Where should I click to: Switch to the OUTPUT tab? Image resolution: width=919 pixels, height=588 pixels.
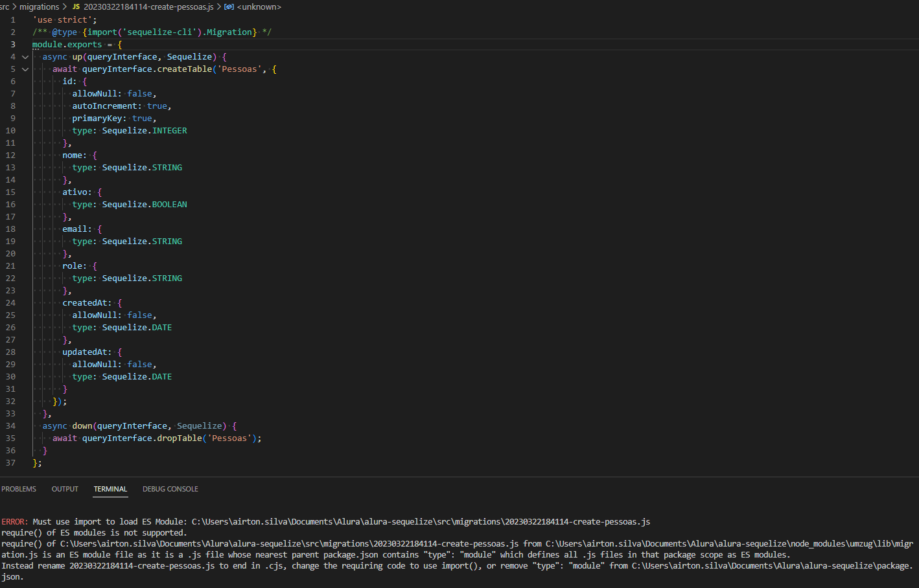tap(65, 489)
